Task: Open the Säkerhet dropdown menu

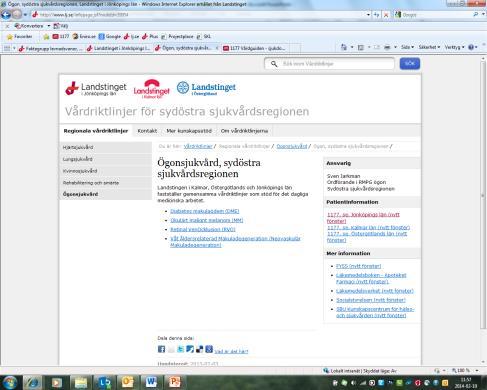Action: tap(429, 47)
